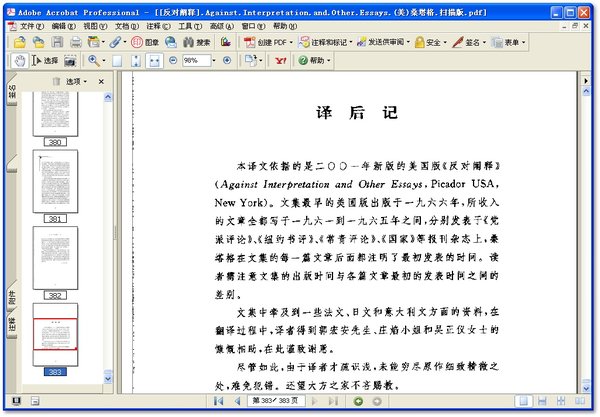Select the Zoom In magnifier tool
This screenshot has width=600, height=417.
(x=93, y=60)
